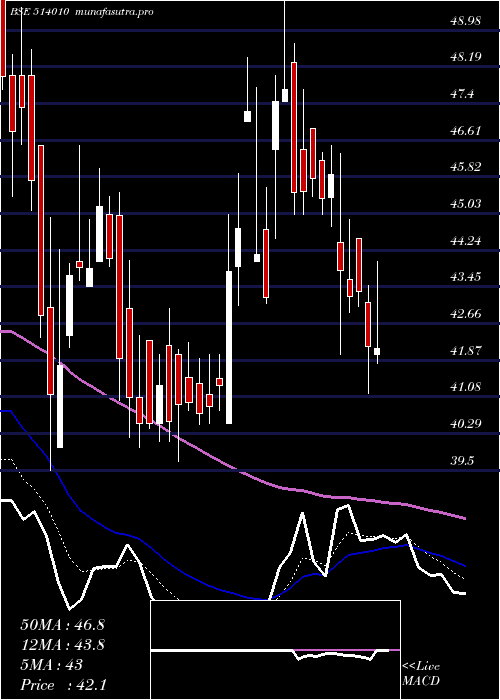Select the last white candlestick near 41.87

(x=377, y=351)
